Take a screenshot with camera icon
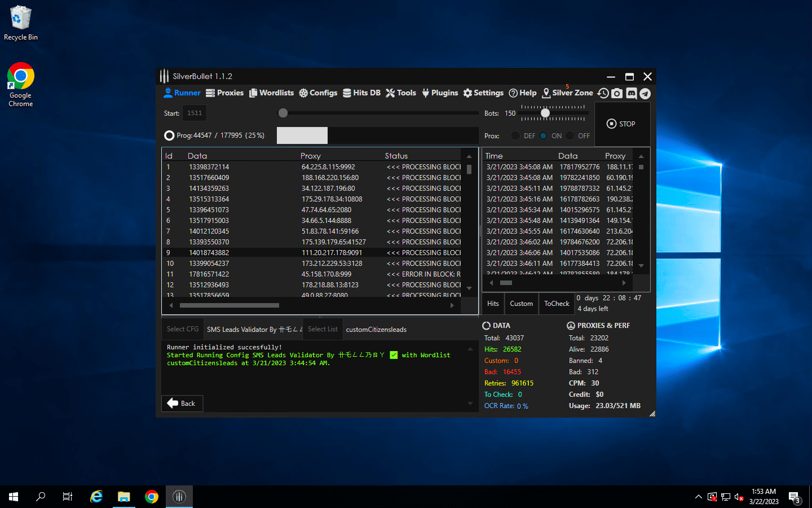This screenshot has width=812, height=508. click(x=617, y=93)
